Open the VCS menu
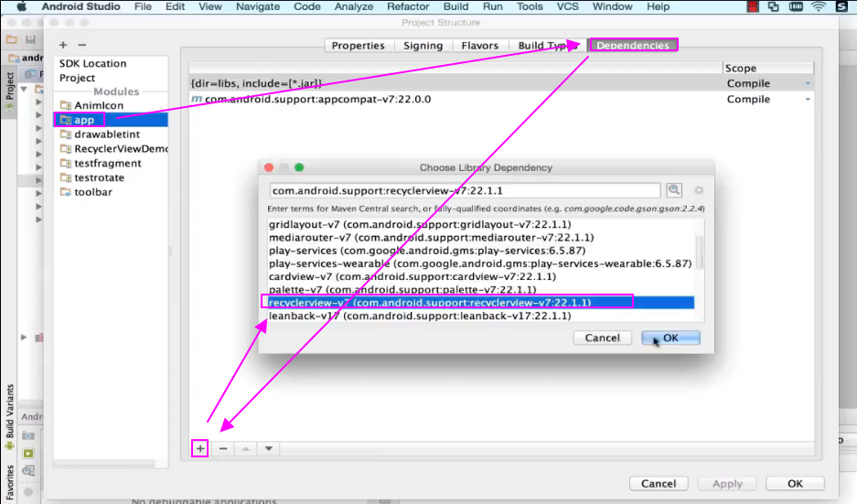The width and height of the screenshot is (857, 504). [567, 6]
